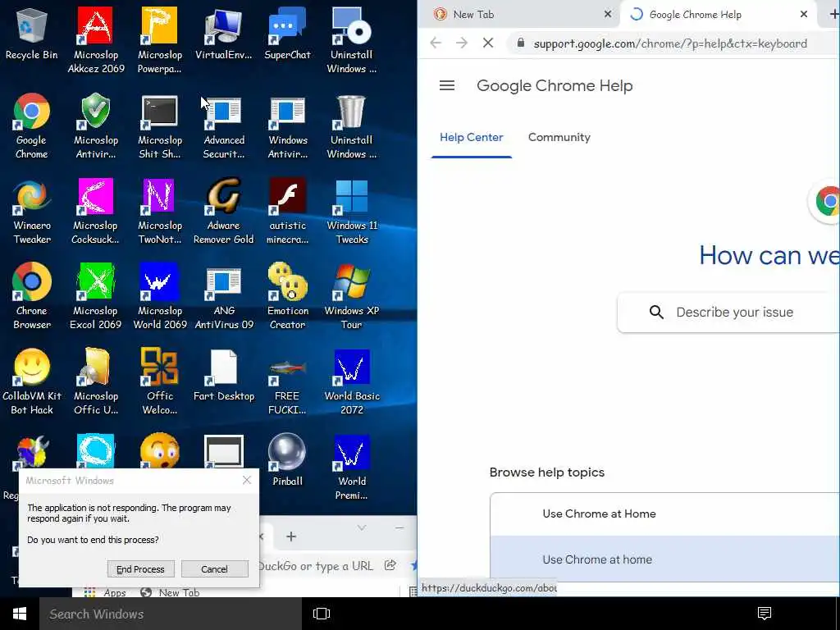Open the Windows Start button
This screenshot has height=630, width=840.
[x=20, y=614]
